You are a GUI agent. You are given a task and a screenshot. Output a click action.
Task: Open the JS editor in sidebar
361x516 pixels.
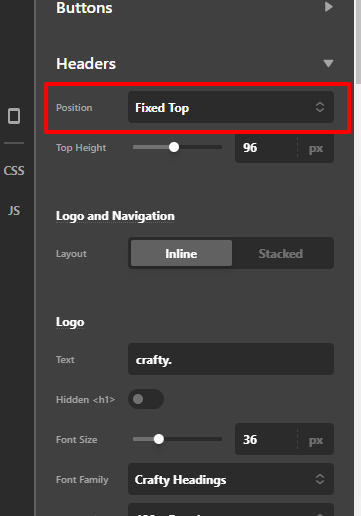(14, 211)
